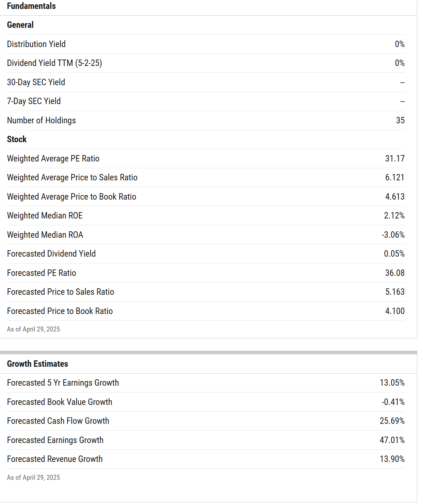Screen dimensions: 423x504
Task: Click the 47.01% Forecasted Earnings Growth value
Action: pyautogui.click(x=392, y=440)
